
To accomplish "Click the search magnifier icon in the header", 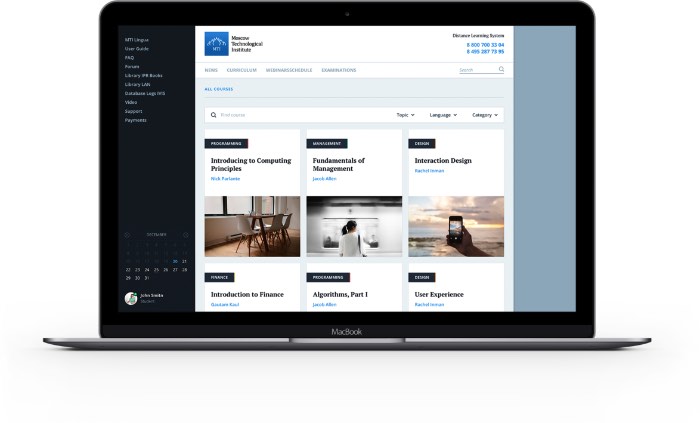I will click(x=501, y=70).
